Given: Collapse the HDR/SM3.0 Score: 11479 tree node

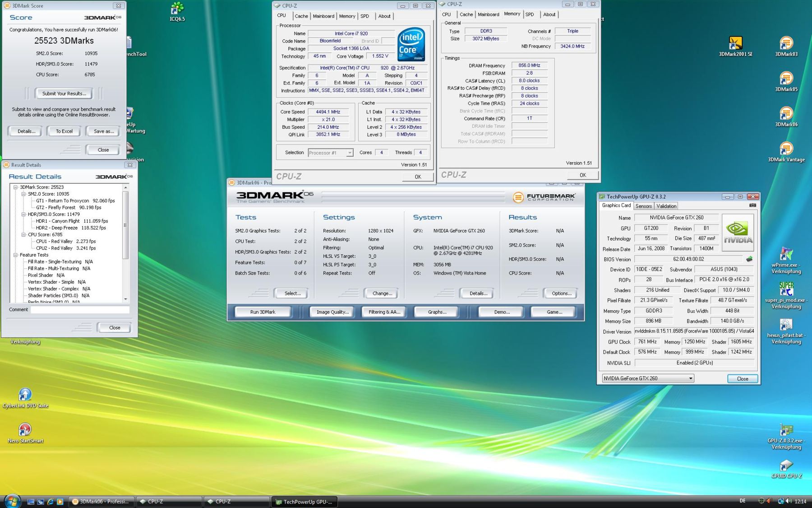Looking at the screenshot, I should (x=23, y=214).
